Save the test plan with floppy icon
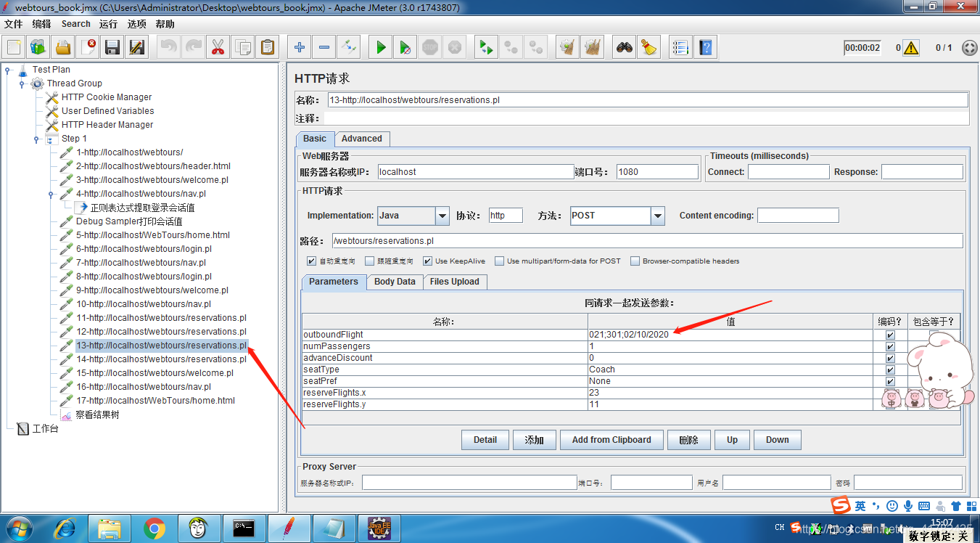This screenshot has height=543, width=980. 112,48
